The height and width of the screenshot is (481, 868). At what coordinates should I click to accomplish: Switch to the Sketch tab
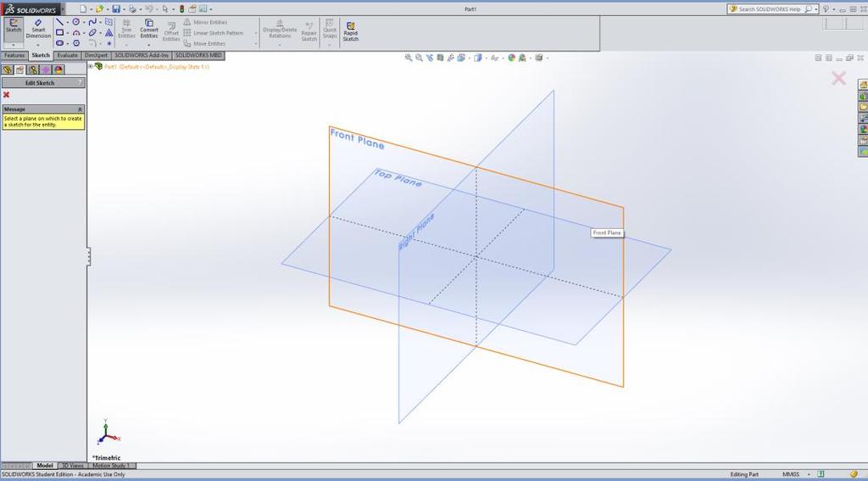(x=41, y=55)
